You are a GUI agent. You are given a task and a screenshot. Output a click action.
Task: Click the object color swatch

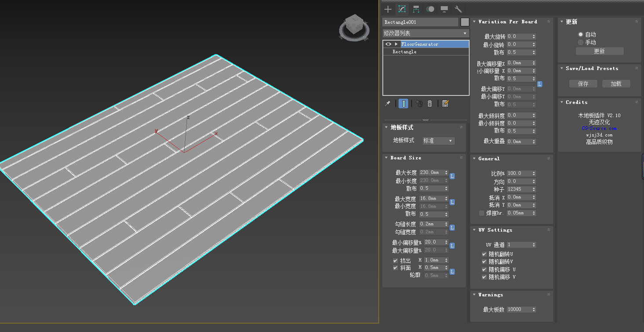(x=465, y=22)
